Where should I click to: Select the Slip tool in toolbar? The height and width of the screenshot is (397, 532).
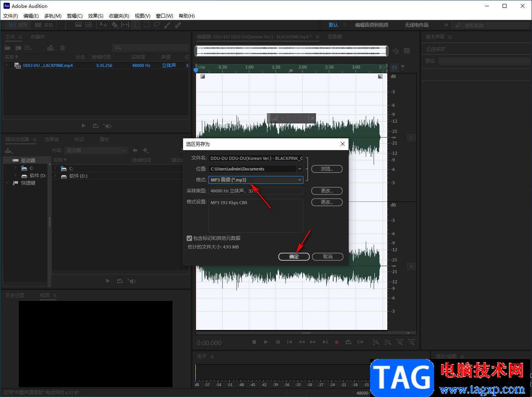(125, 25)
